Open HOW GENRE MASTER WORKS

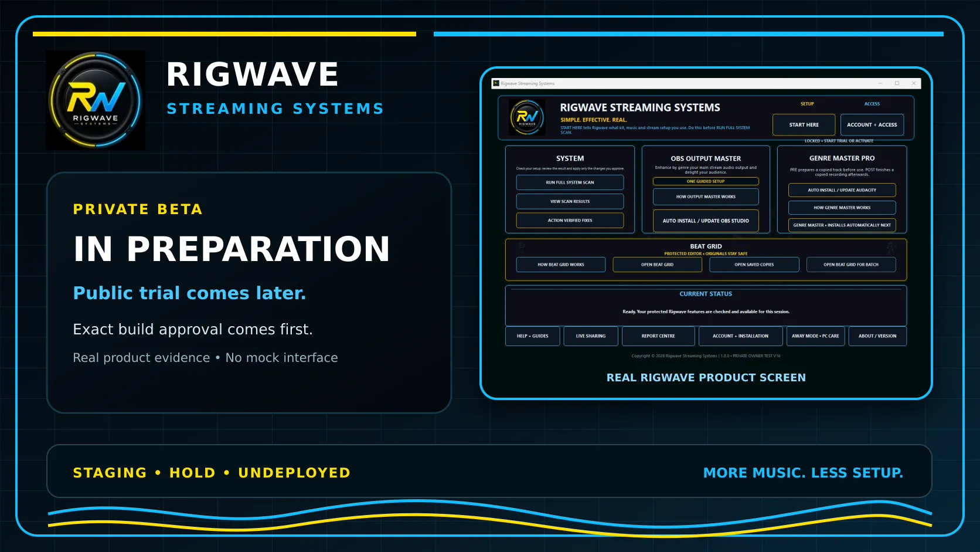click(842, 208)
